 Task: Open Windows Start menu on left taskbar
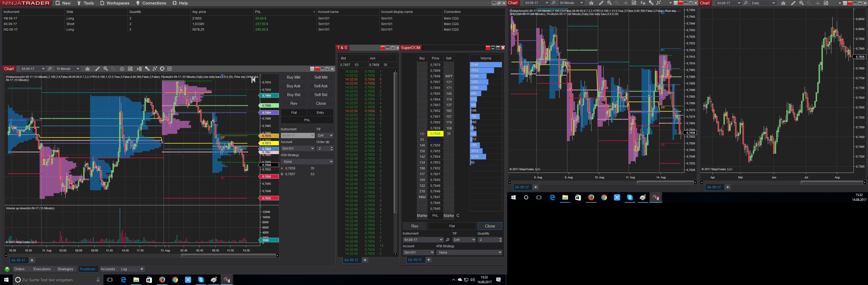coord(6,280)
